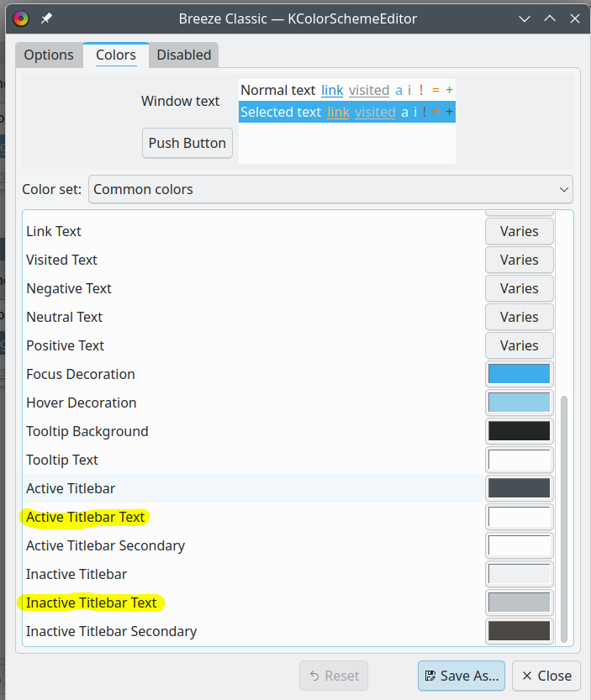Click the Push Button preview
591x700 pixels.
click(x=187, y=143)
